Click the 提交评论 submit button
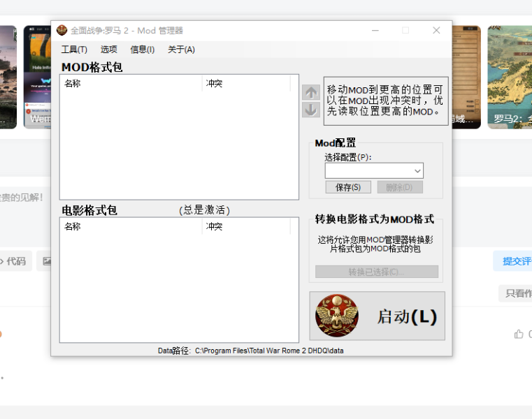Image resolution: width=532 pixels, height=419 pixels. point(514,261)
